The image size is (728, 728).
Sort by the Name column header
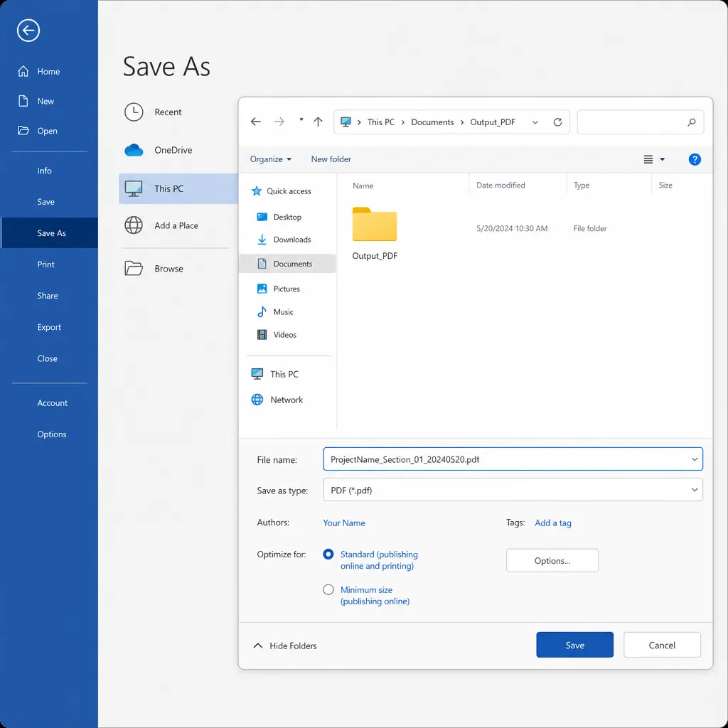point(363,186)
